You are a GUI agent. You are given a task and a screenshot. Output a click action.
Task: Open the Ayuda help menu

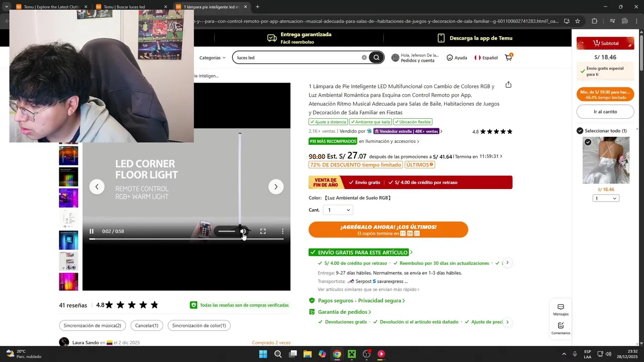pos(457,57)
